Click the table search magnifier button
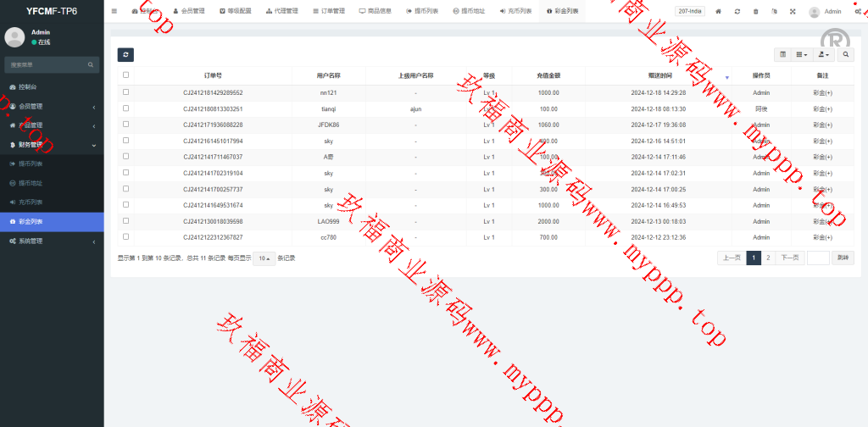Screen dimensions: 868x427 [x=846, y=54]
